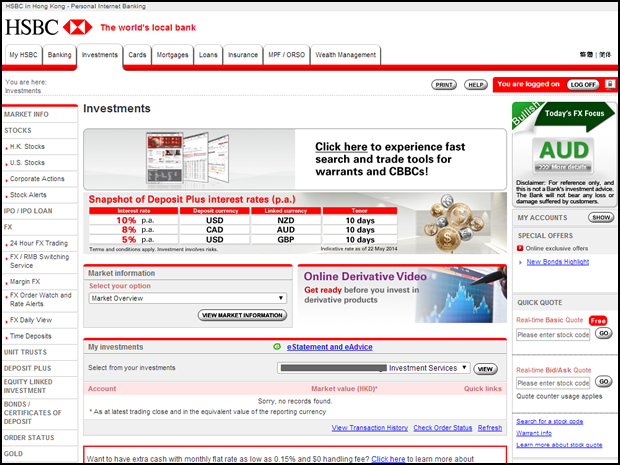The height and width of the screenshot is (465, 620).
Task: Open Margin FX sidebar item
Action: pyautogui.click(x=40, y=282)
